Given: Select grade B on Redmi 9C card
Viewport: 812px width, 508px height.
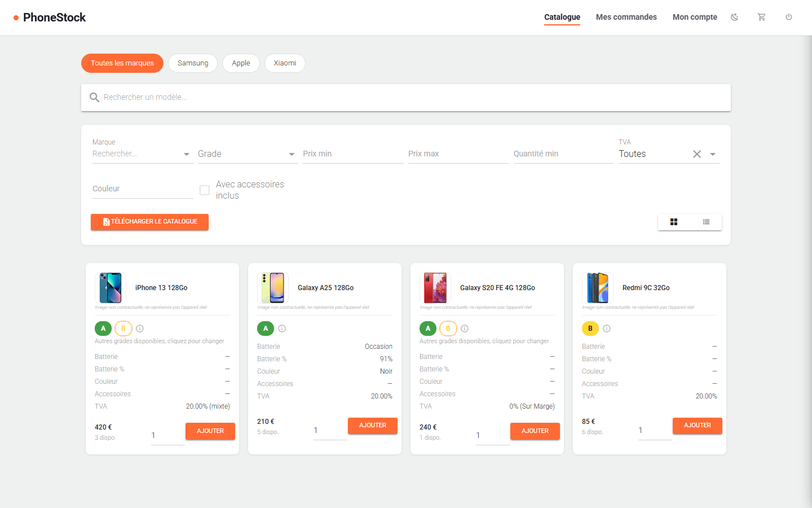Looking at the screenshot, I should tap(590, 329).
